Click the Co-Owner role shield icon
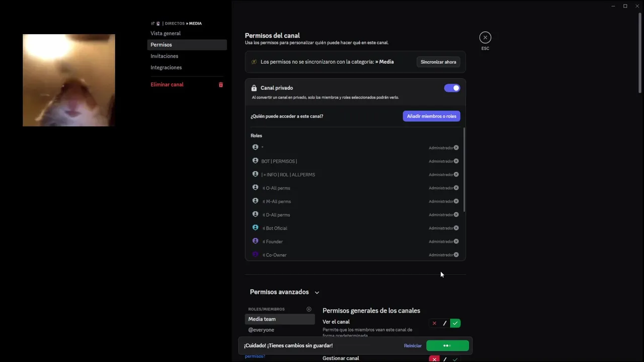The height and width of the screenshot is (362, 644). [255, 254]
